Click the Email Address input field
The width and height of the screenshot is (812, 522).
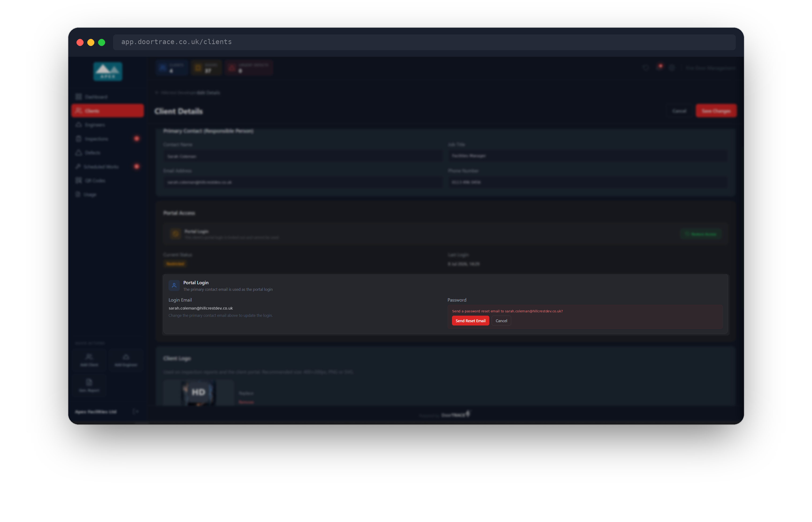303,182
